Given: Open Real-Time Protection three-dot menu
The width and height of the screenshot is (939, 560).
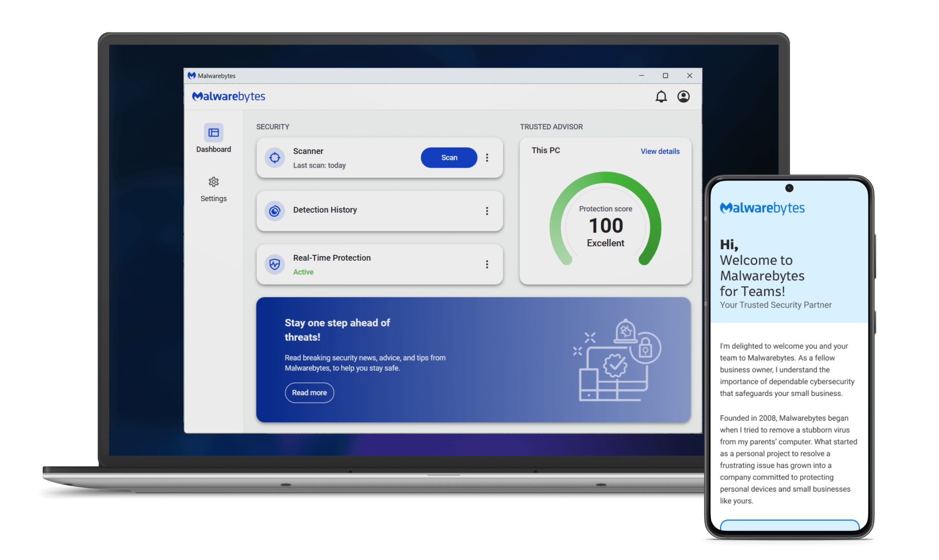Looking at the screenshot, I should tap(487, 264).
